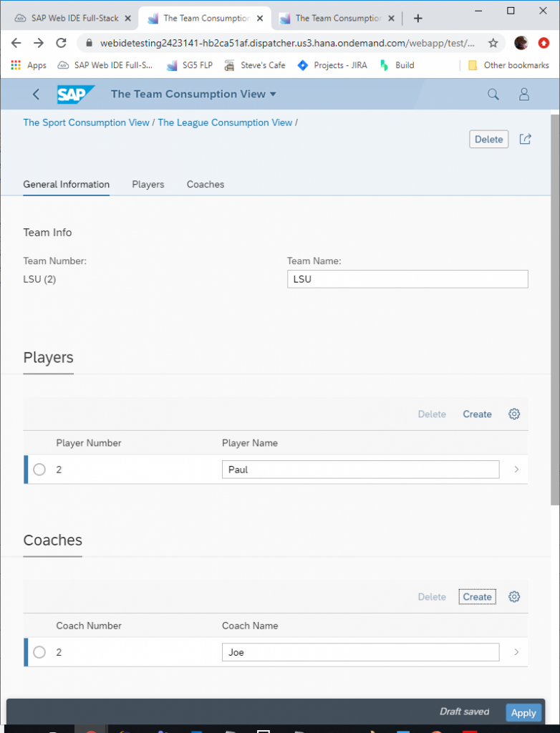Viewport: 560px width, 733px height.
Task: Click the Coach Number column header
Action: pos(89,626)
